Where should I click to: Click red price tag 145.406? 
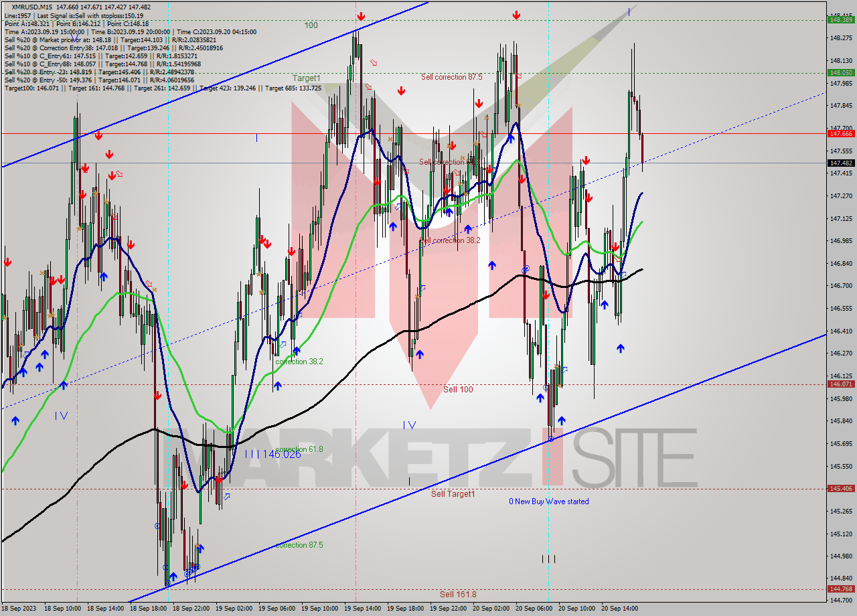pyautogui.click(x=841, y=489)
